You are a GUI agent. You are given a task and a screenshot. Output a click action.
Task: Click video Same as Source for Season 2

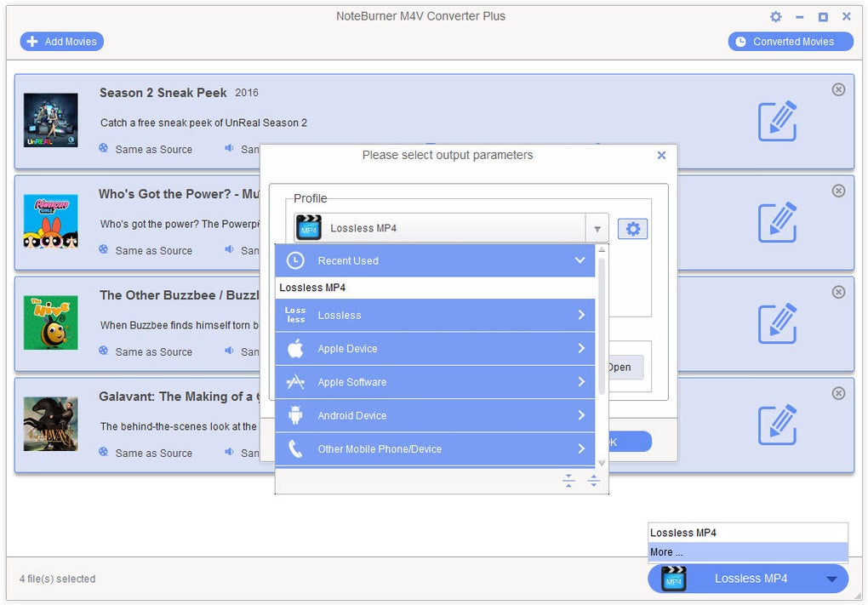[x=153, y=150]
